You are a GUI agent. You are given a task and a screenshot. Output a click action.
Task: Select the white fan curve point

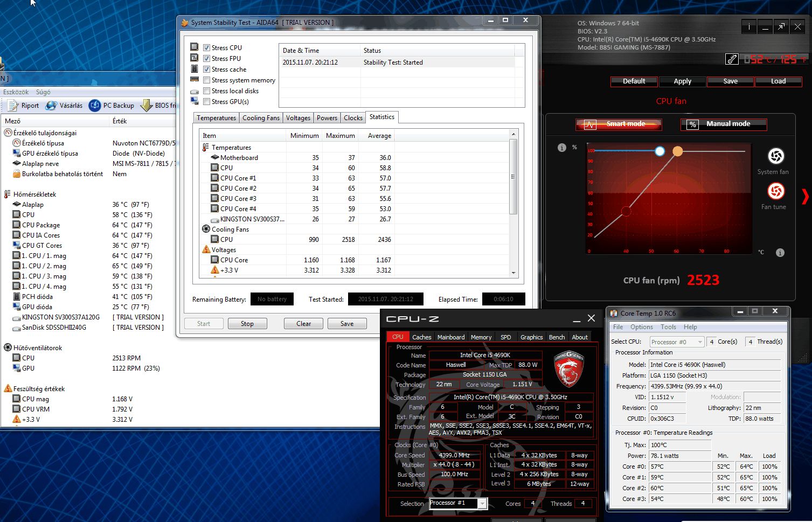click(x=660, y=151)
